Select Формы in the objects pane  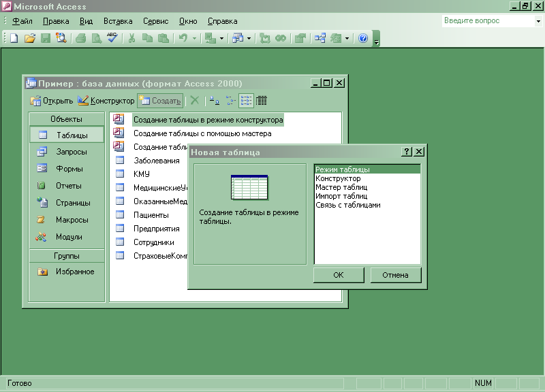tap(66, 169)
